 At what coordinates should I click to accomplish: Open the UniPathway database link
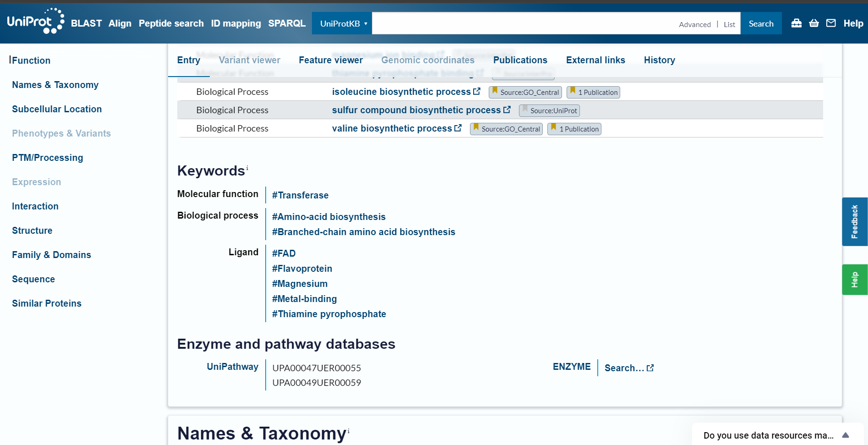coord(233,367)
